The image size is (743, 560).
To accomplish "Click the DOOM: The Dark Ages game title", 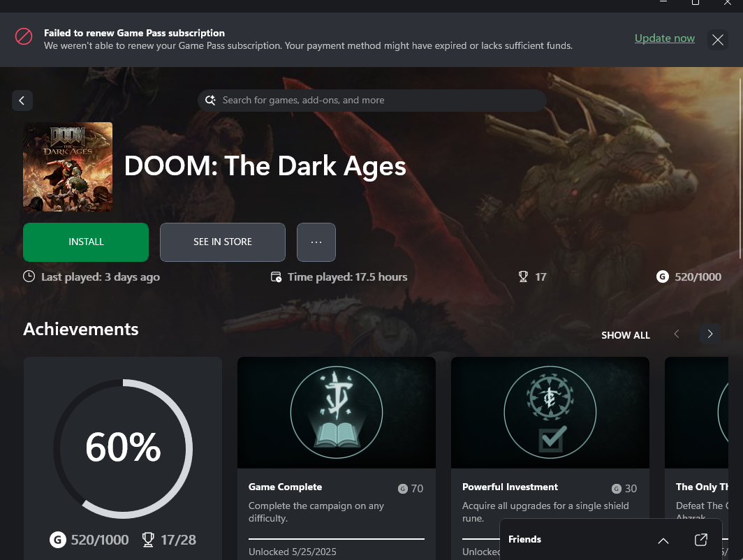I will tap(265, 166).
